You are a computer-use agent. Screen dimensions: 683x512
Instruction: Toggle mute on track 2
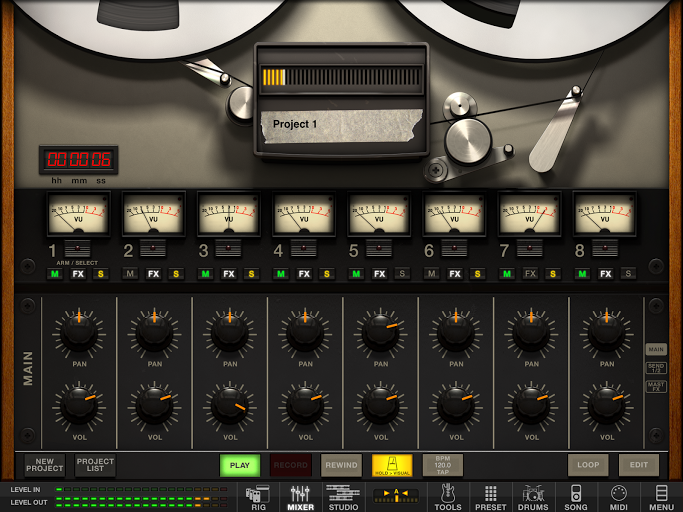[x=130, y=273]
